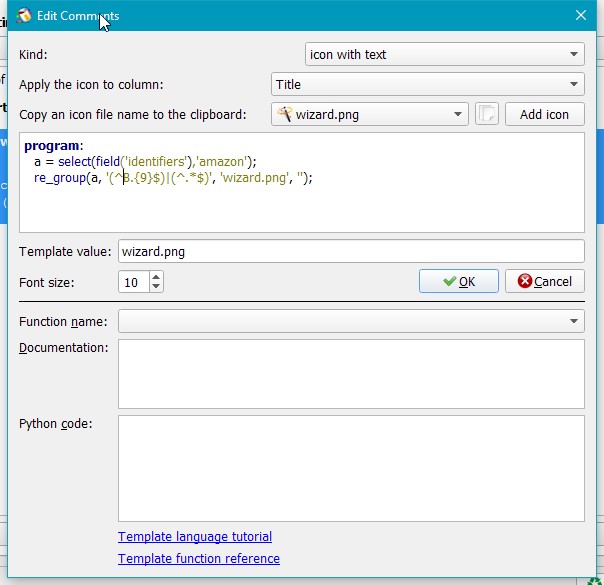The image size is (604, 585).
Task: Click in the Python code text box
Action: [351, 469]
